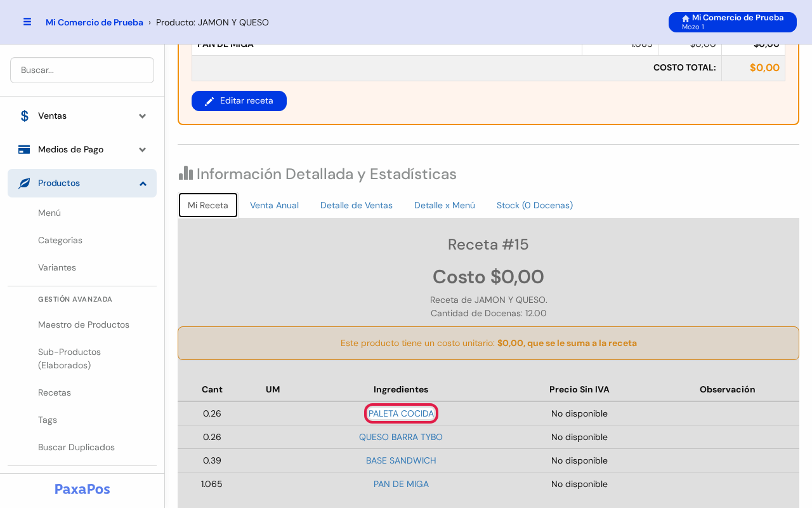Viewport: 812px width, 508px height.
Task: Click the 0.39 quantity cell
Action: (212, 460)
